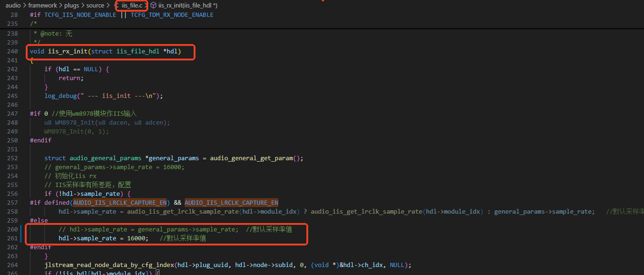Click the iis_rx_init function name on line 240
The height and width of the screenshot is (275, 644).
68,51
